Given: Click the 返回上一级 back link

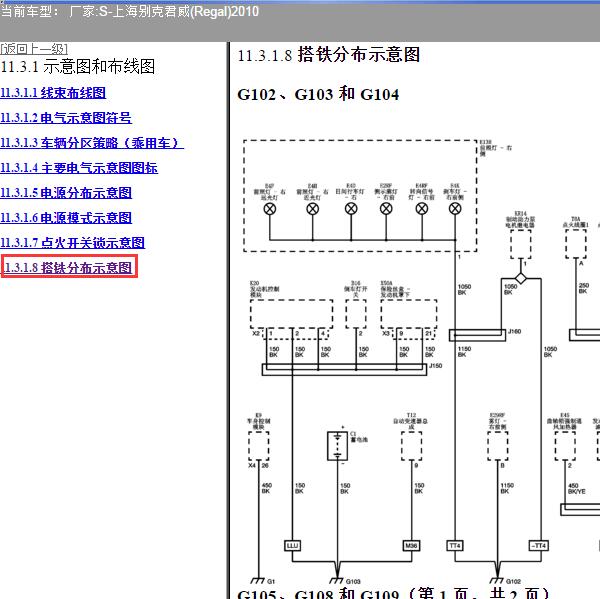Looking at the screenshot, I should pyautogui.click(x=34, y=49).
